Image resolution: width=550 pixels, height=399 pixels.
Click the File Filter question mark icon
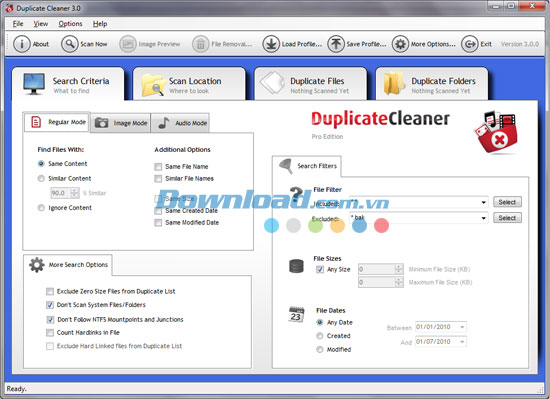pyautogui.click(x=297, y=195)
